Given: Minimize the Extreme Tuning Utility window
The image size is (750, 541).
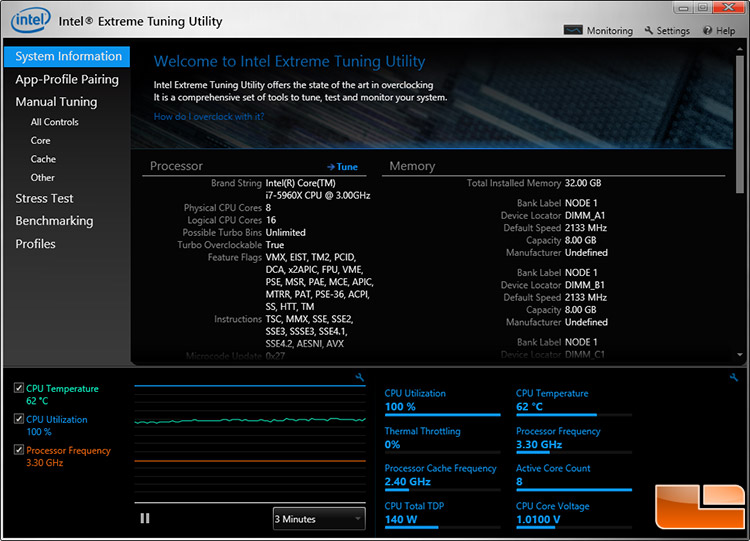Looking at the screenshot, I should coord(684,8).
